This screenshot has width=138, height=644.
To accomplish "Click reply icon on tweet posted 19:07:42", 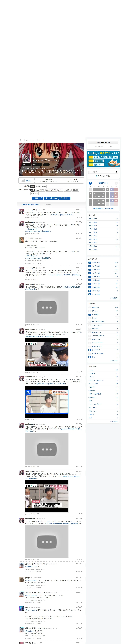I will [x=77, y=217].
